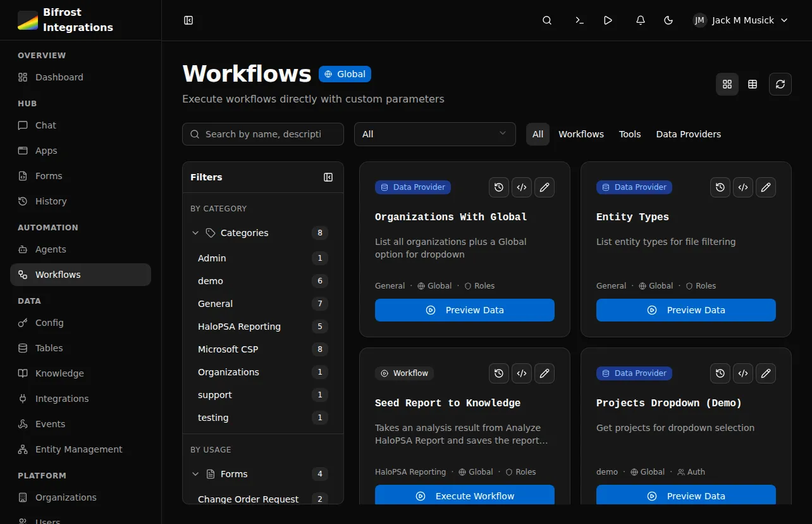The image size is (812, 524).
Task: Edit Projects Dropdown (Demo) using the pencil icon
Action: [x=766, y=373]
